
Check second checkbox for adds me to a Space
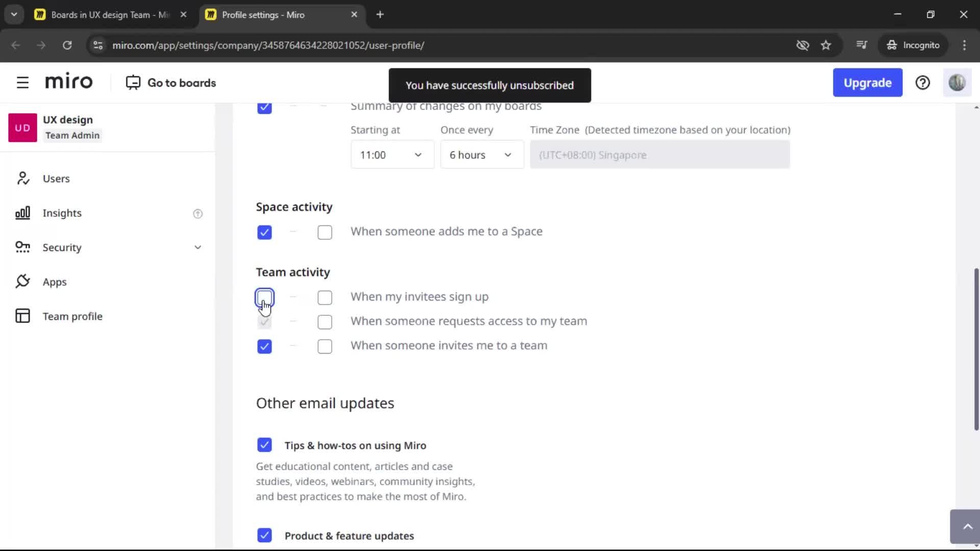(x=325, y=233)
